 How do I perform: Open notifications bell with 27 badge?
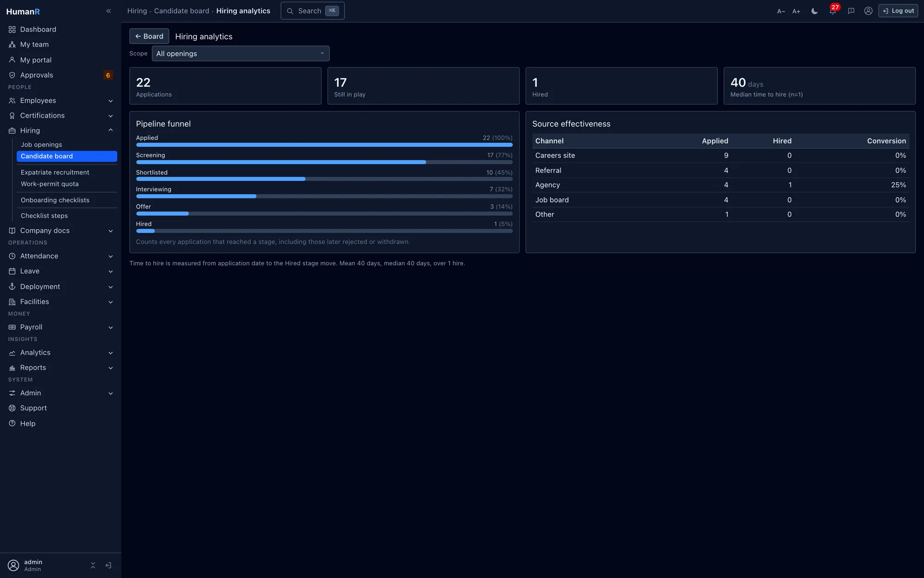833,11
